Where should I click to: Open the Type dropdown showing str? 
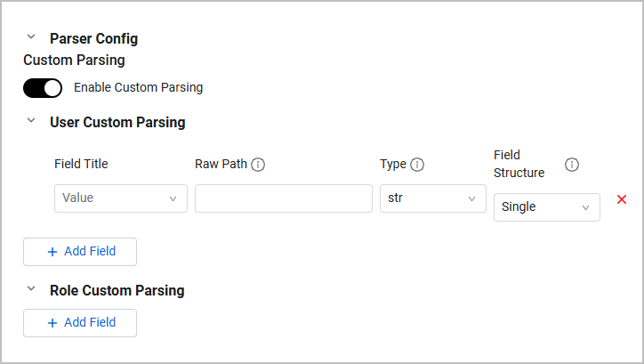432,198
